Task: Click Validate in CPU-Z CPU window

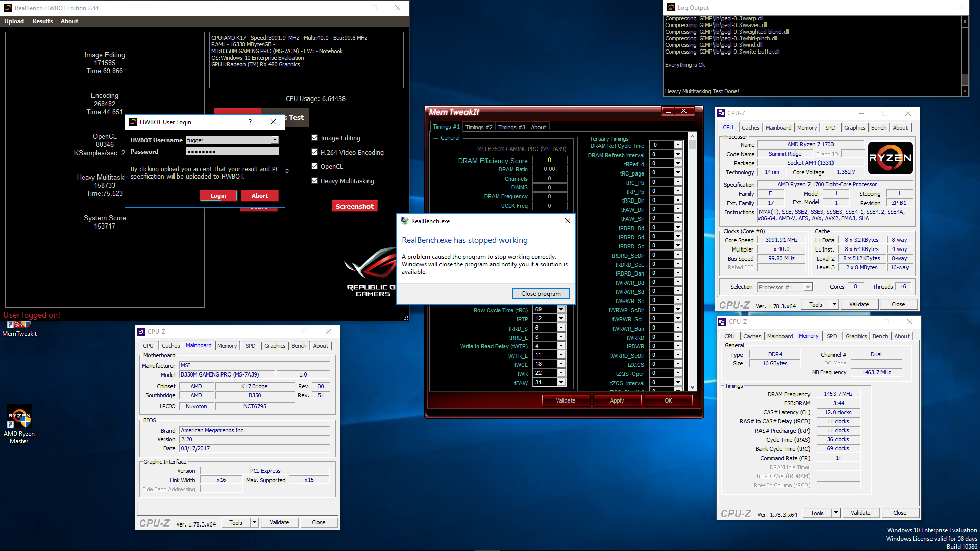Action: [859, 304]
